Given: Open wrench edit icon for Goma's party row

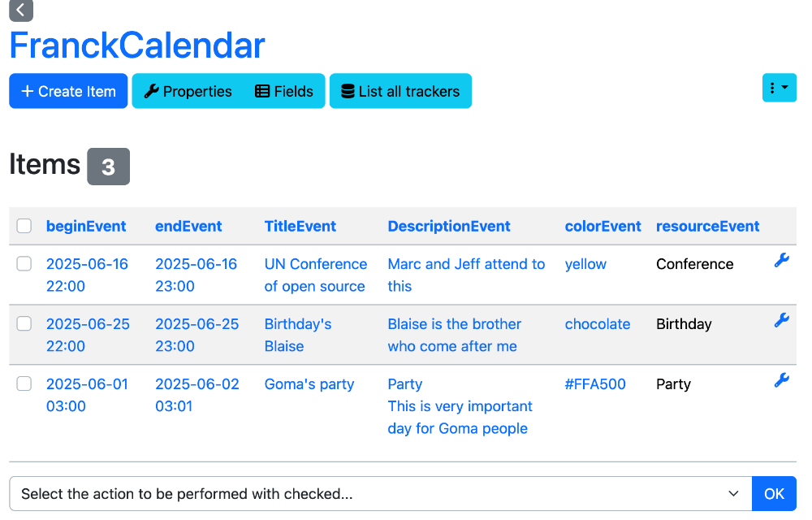Looking at the screenshot, I should 781,380.
